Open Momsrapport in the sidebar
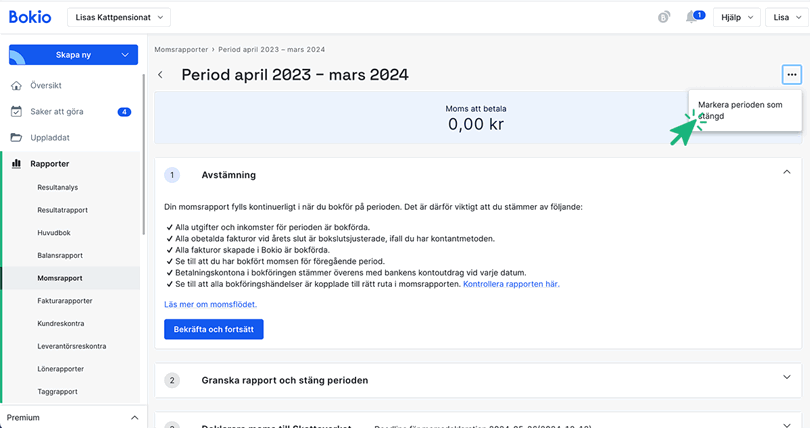 (x=60, y=278)
